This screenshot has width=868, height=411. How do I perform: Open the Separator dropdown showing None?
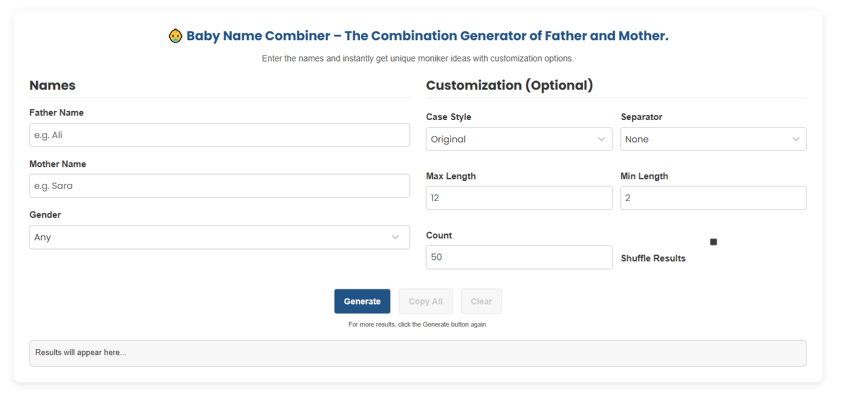tap(713, 139)
